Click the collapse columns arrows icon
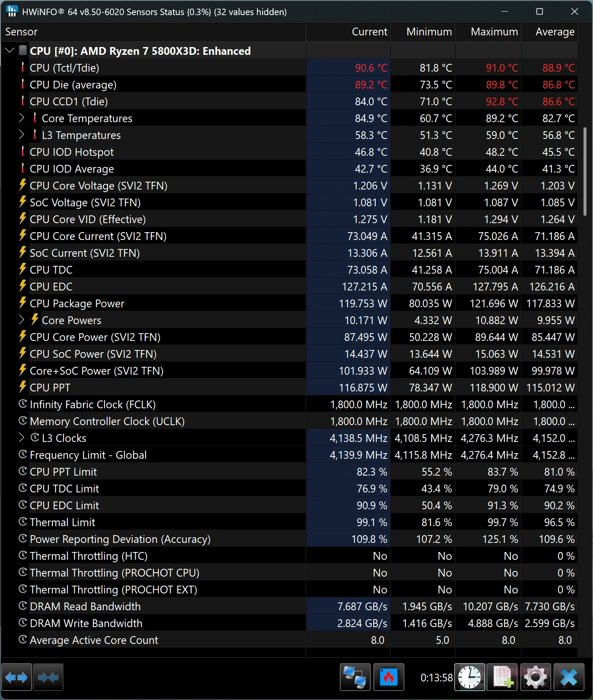This screenshot has height=700, width=593. (48, 678)
